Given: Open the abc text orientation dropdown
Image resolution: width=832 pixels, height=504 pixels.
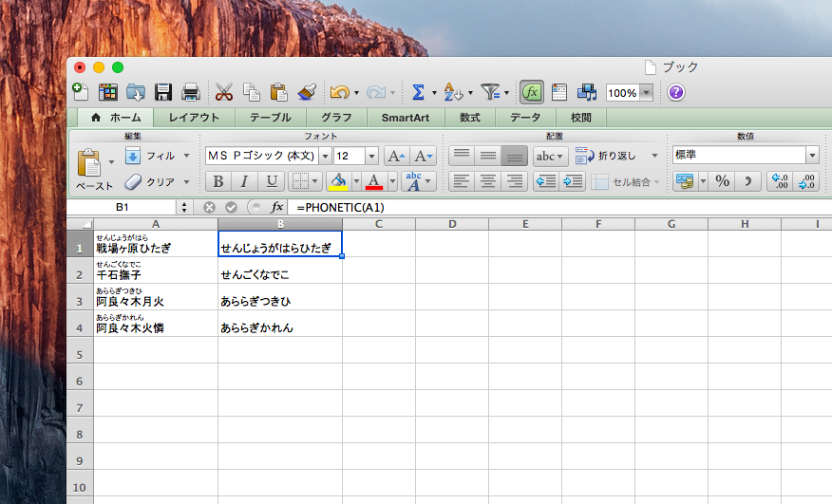Looking at the screenshot, I should click(x=550, y=156).
